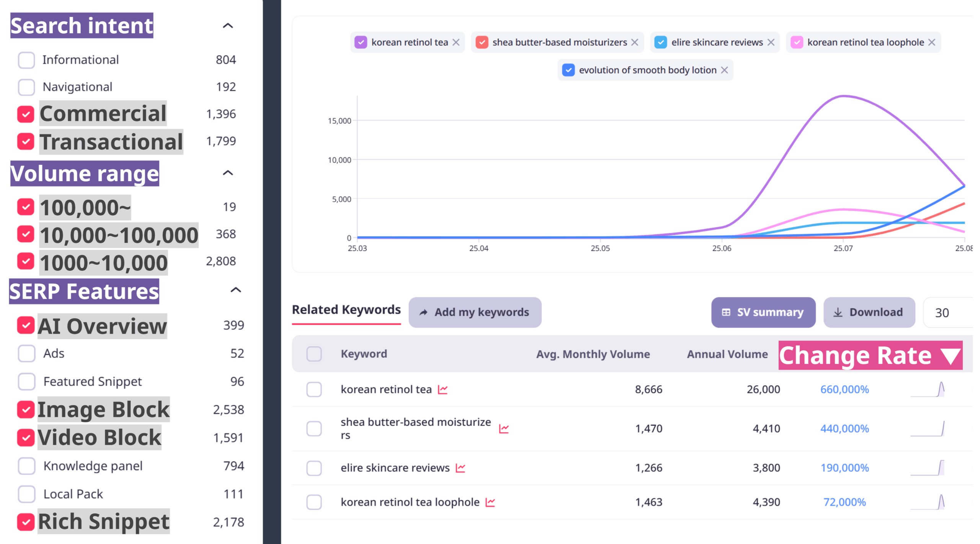The image size is (980, 544).
Task: Click trend chart icon next to korean retinol tea
Action: click(x=443, y=390)
